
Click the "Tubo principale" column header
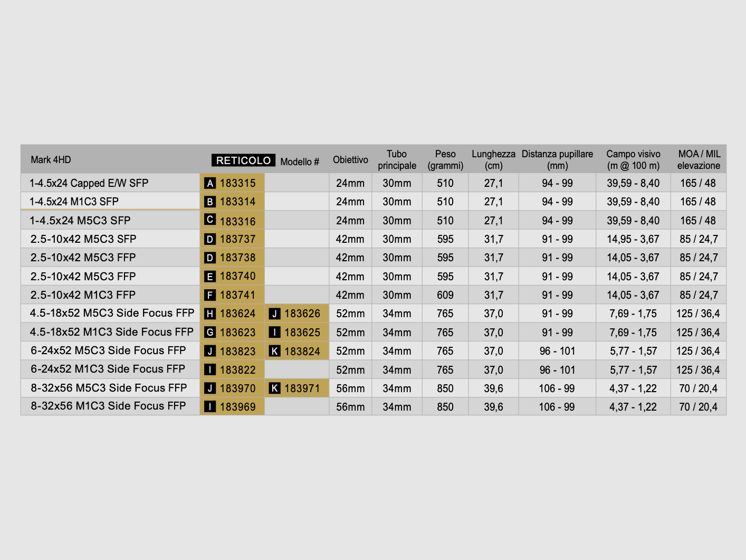[x=397, y=160]
